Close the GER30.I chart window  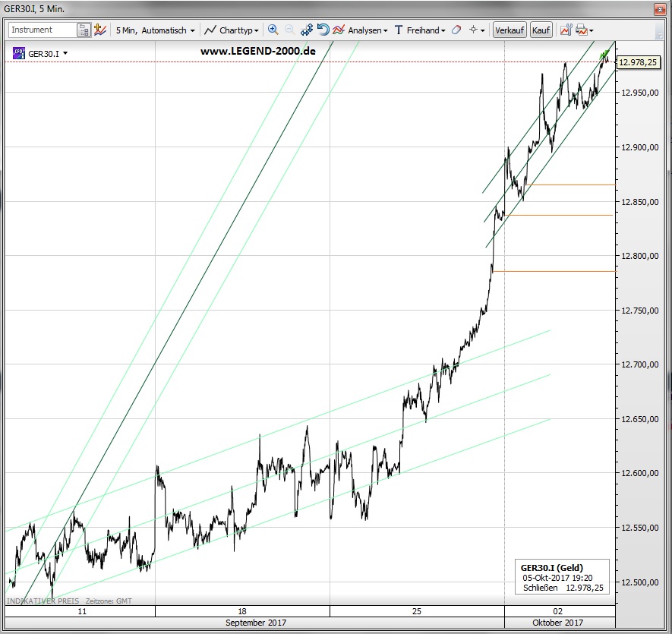click(660, 9)
